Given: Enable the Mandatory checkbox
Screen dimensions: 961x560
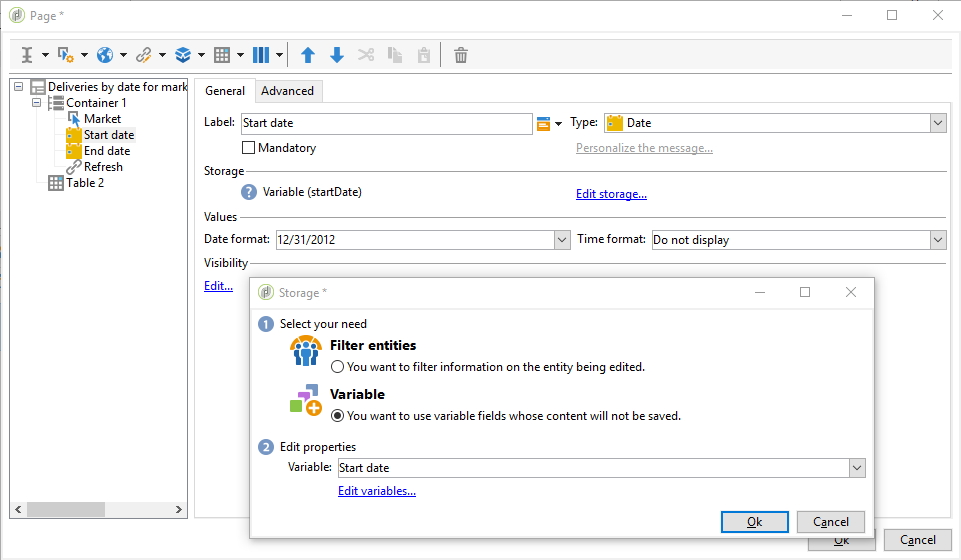Looking at the screenshot, I should 249,148.
